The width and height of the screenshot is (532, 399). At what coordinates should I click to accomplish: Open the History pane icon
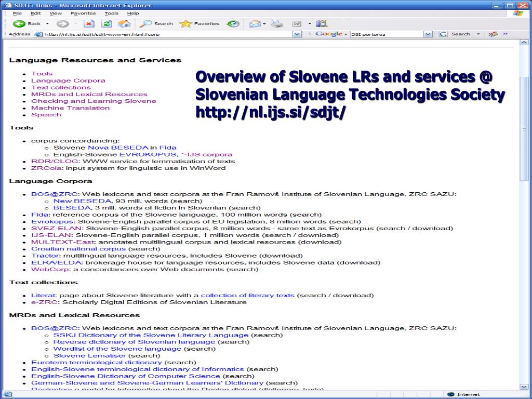click(x=233, y=23)
